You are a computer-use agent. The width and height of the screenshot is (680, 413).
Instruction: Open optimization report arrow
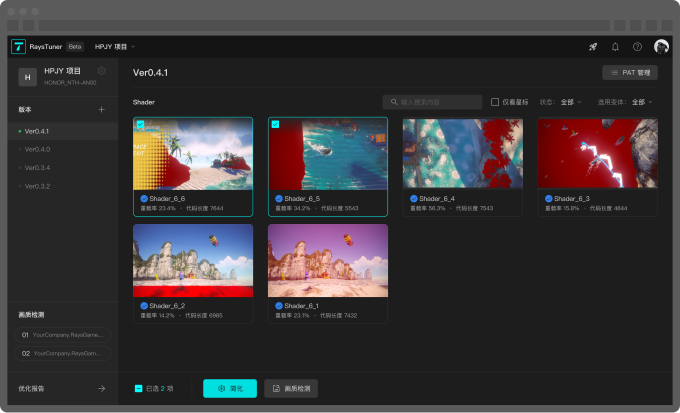(x=101, y=388)
